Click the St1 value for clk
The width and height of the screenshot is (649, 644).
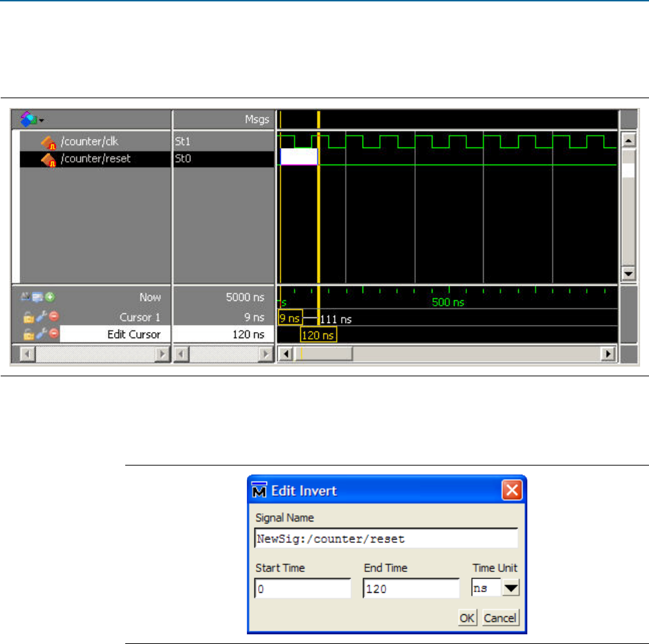[x=183, y=142]
